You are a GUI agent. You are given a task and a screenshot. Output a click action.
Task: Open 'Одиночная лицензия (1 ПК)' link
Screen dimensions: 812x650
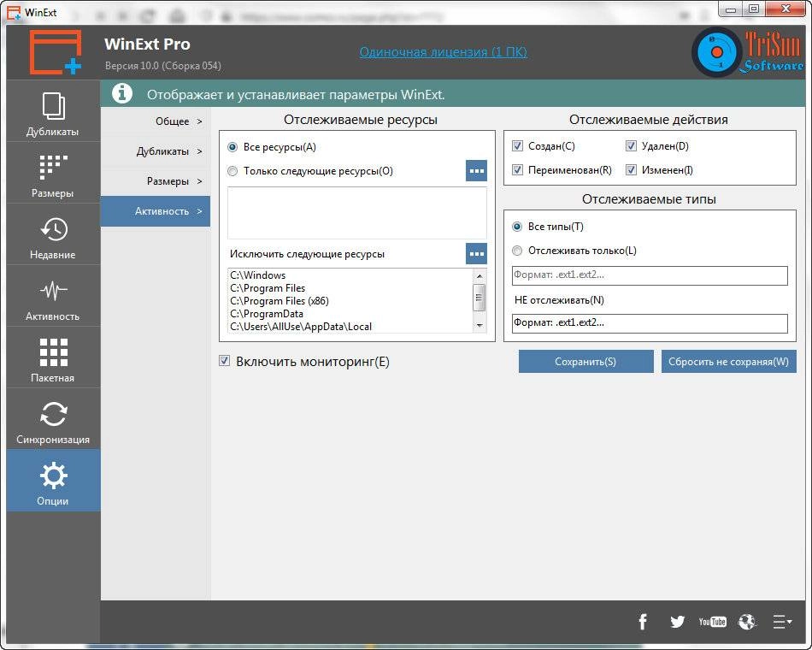tap(444, 52)
